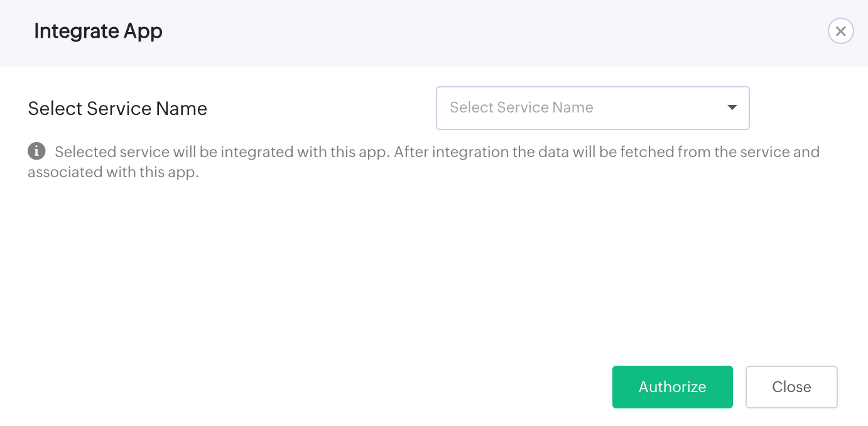Click the caret triangle in the service field
The height and width of the screenshot is (426, 868).
pyautogui.click(x=732, y=107)
